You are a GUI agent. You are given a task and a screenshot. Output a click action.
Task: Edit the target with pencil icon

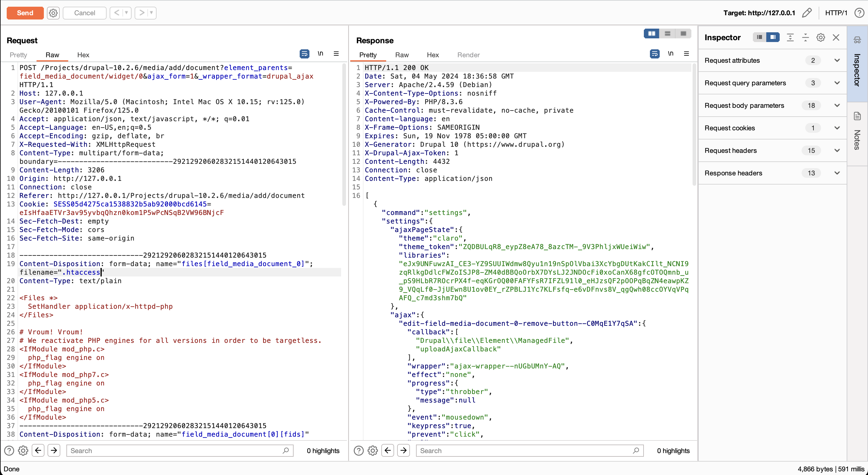point(807,13)
